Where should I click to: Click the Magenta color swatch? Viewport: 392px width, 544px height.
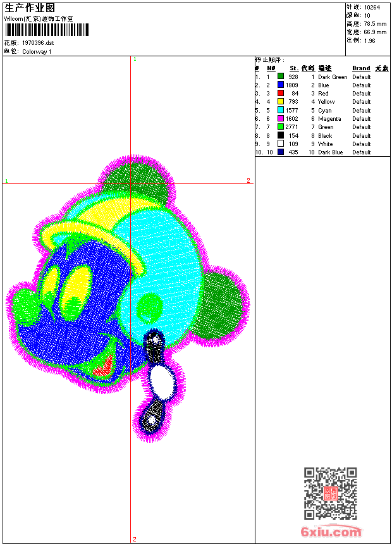click(281, 118)
